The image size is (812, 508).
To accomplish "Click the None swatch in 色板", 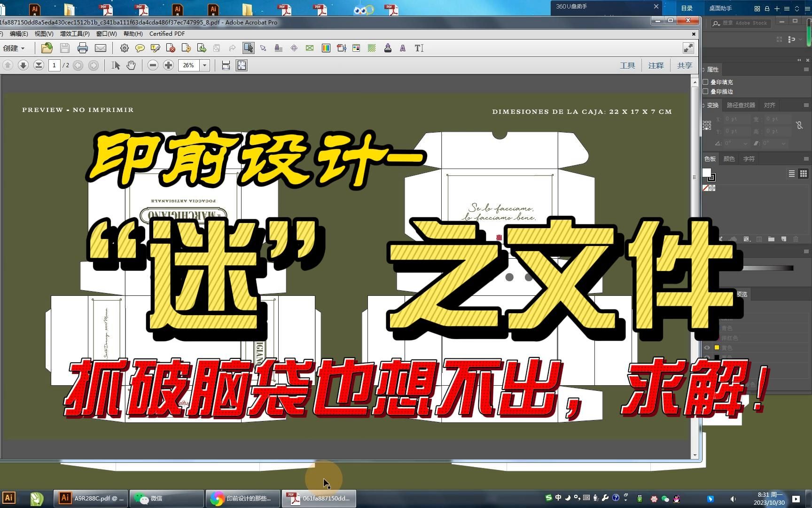I will pyautogui.click(x=705, y=188).
